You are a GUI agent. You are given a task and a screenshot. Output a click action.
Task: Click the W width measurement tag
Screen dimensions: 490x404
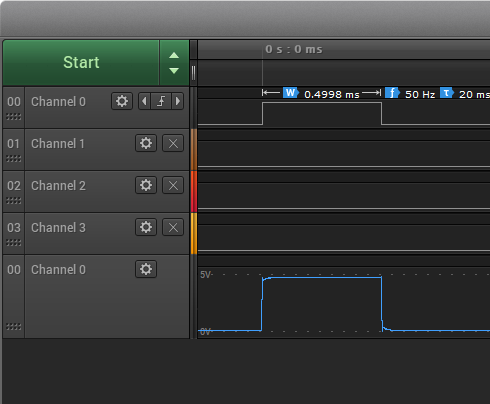point(291,93)
